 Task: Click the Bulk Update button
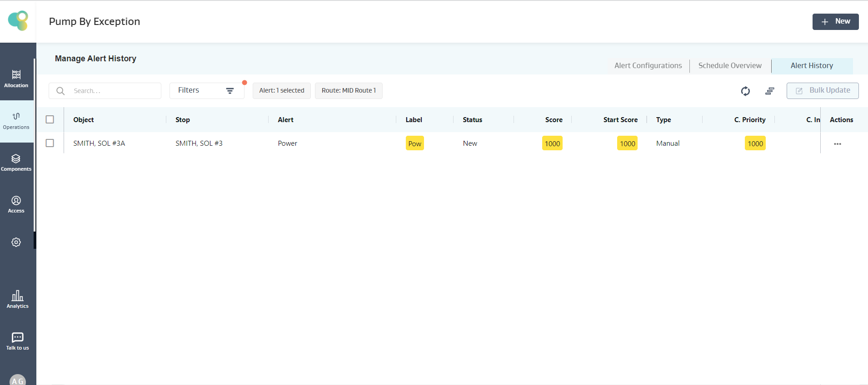tap(822, 90)
